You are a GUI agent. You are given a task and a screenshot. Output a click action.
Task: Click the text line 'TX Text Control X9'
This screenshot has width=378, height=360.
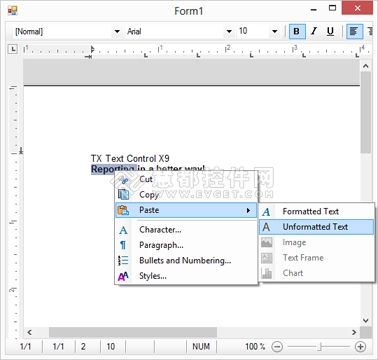130,158
